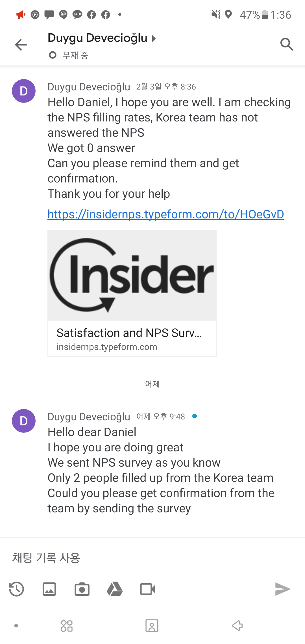Attach a Google Drive file
Screen dimensions: 305x644
tap(115, 589)
